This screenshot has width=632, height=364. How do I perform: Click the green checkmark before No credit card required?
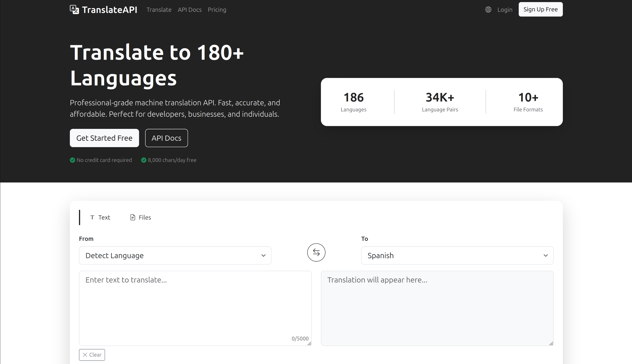coord(72,160)
